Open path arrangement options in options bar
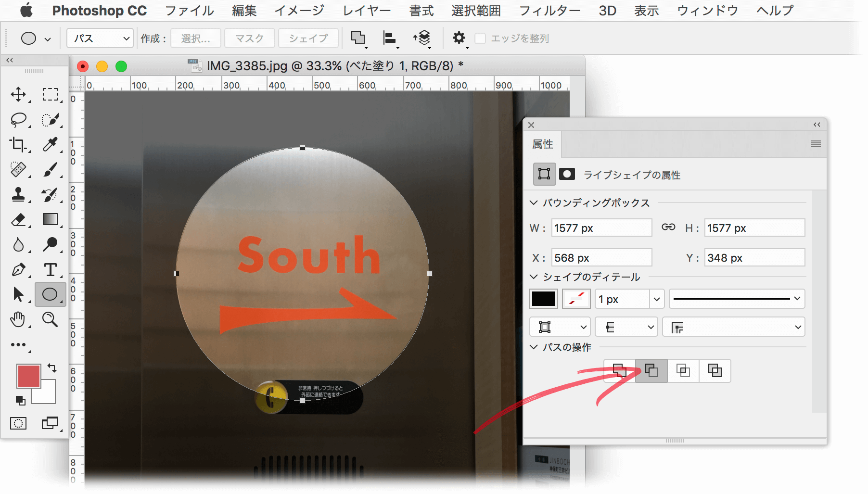868x494 pixels. (x=421, y=38)
